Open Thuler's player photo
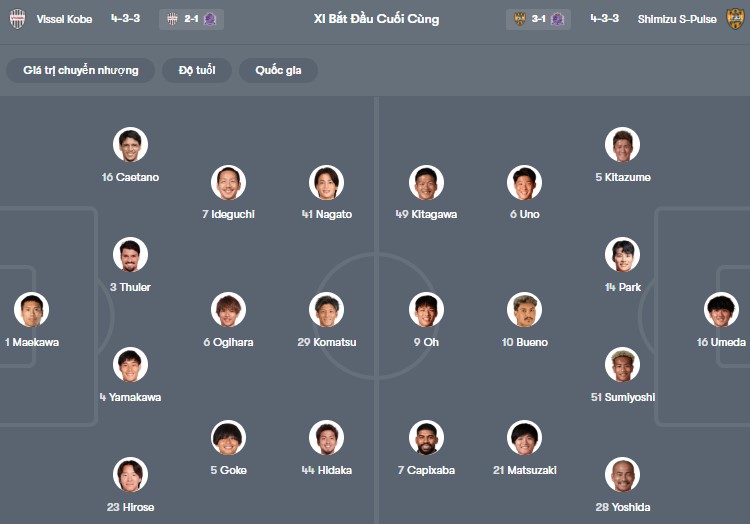Image resolution: width=750 pixels, height=524 pixels. coord(130,255)
